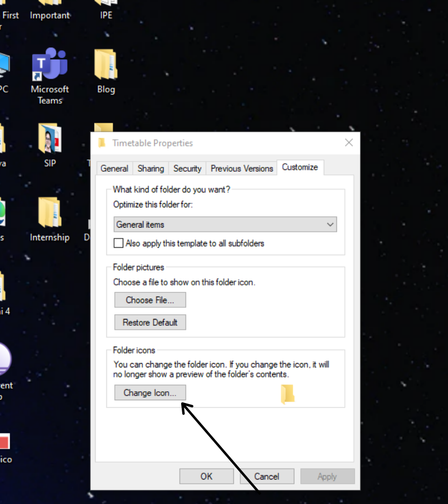Open the Optimize this folder for dropdown
This screenshot has width=448, height=504.
tap(330, 224)
